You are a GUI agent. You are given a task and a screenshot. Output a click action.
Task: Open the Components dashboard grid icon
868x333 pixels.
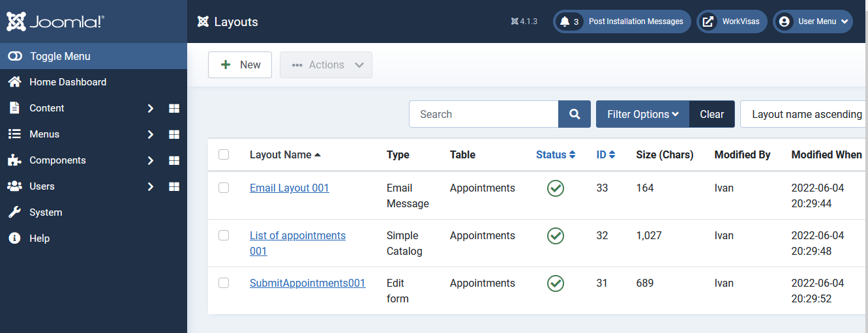point(174,160)
